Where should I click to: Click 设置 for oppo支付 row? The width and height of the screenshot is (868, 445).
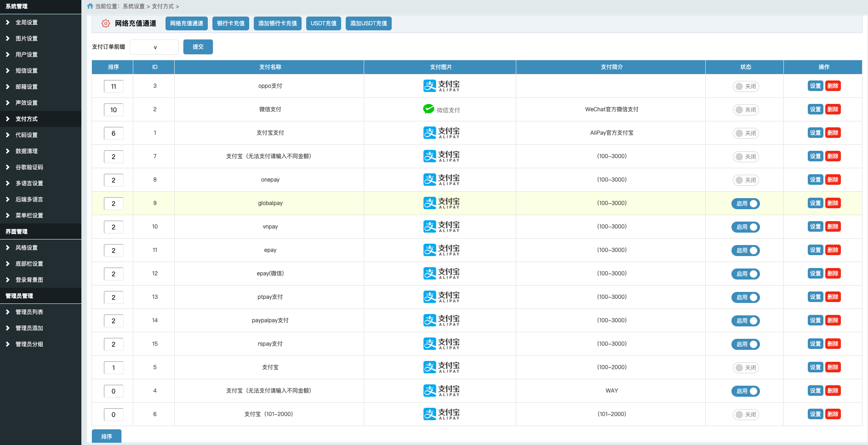tap(816, 86)
